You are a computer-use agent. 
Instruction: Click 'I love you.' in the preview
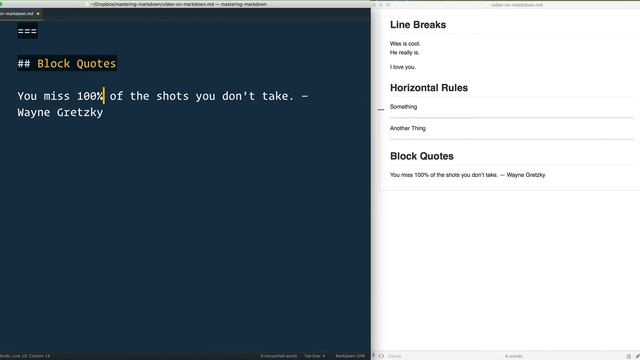[403, 67]
